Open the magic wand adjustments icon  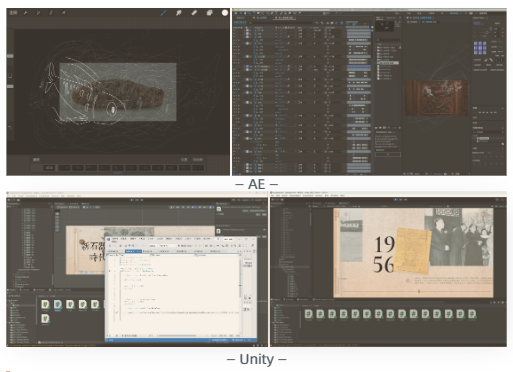pyautogui.click(x=38, y=13)
